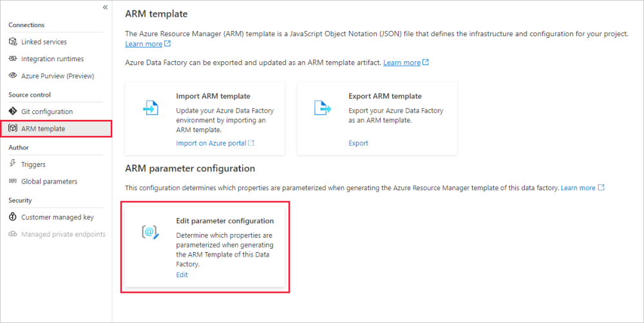The width and height of the screenshot is (644, 323).
Task: Click Edit link under parameter configuration
Action: pyautogui.click(x=182, y=275)
